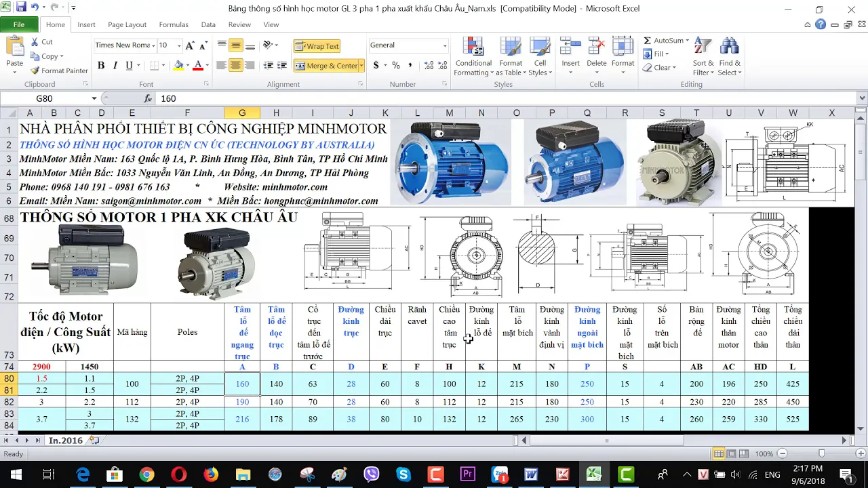Open the Merge & Center dropdown arrow
Viewport: 868px width, 488px height.
coord(362,66)
